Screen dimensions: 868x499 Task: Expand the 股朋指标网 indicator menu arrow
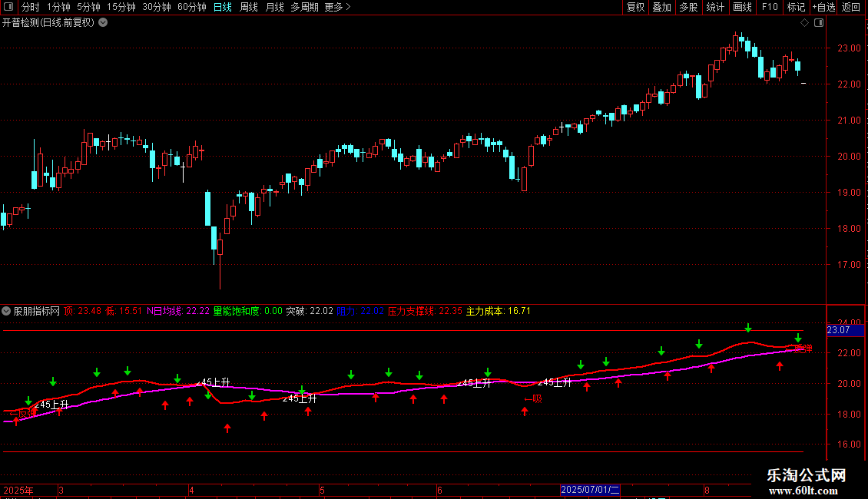(x=6, y=311)
